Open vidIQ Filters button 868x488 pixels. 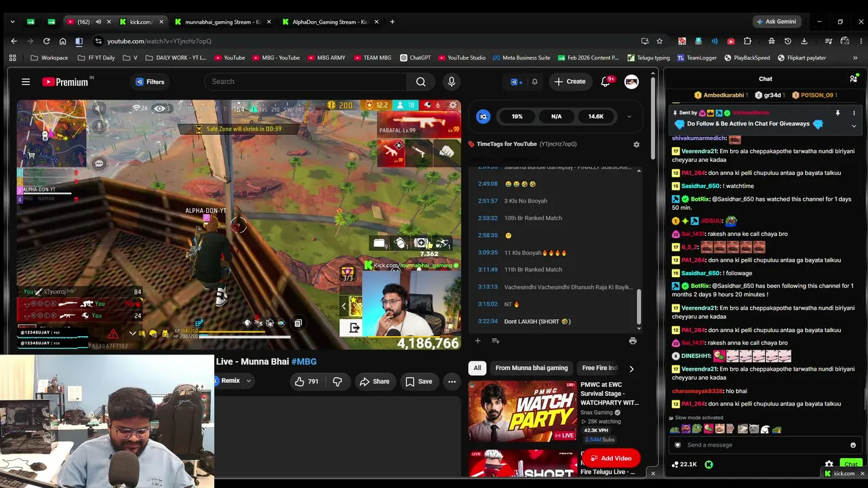point(149,82)
